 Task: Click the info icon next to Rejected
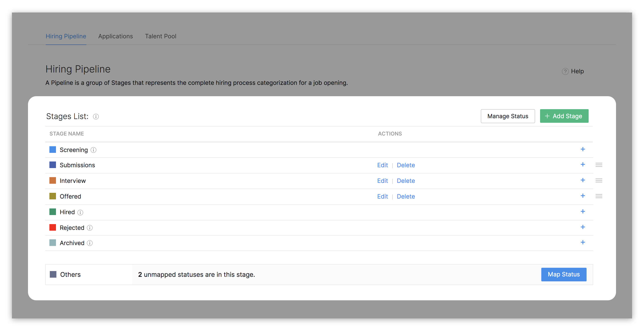[x=90, y=228]
